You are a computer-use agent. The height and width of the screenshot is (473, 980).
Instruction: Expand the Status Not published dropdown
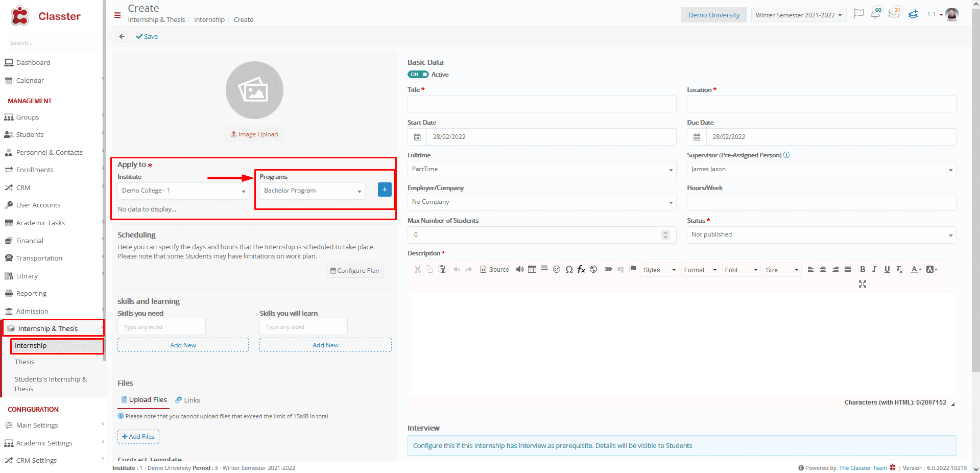click(x=821, y=235)
